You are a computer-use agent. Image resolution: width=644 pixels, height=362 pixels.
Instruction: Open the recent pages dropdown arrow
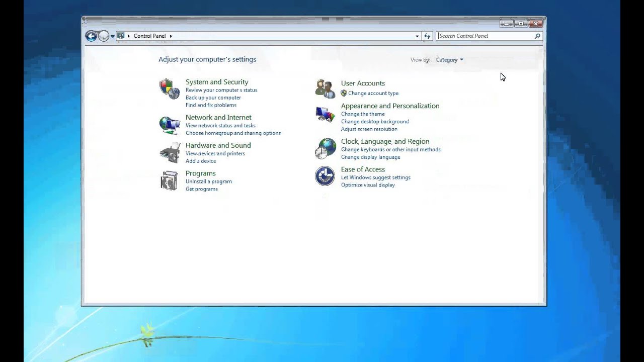tap(112, 36)
